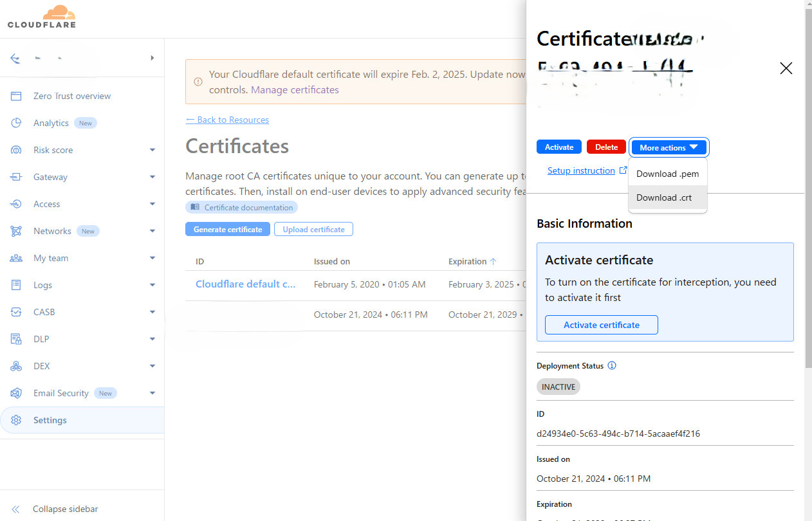Click the red Delete button

[606, 147]
